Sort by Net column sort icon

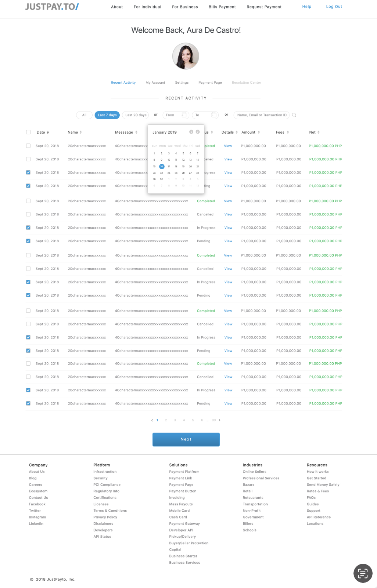[319, 132]
